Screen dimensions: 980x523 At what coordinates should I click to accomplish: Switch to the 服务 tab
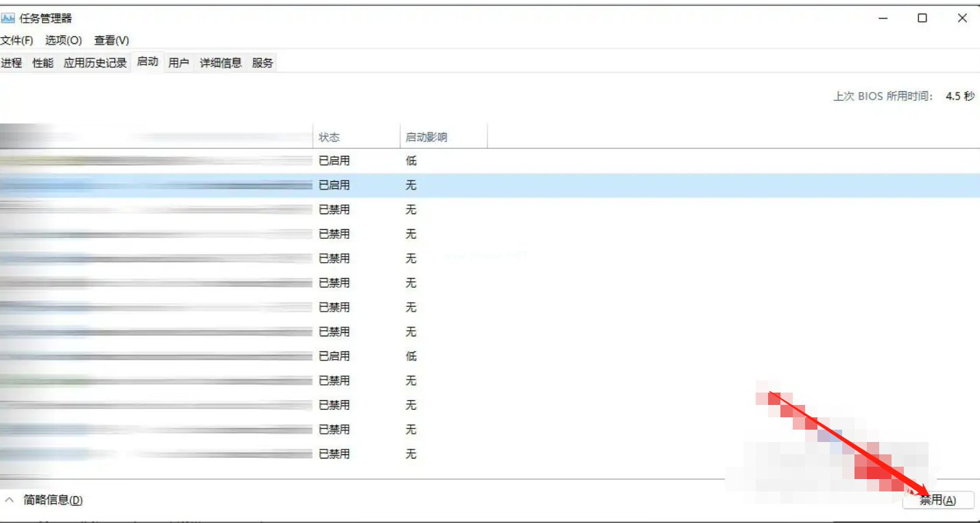[x=263, y=62]
